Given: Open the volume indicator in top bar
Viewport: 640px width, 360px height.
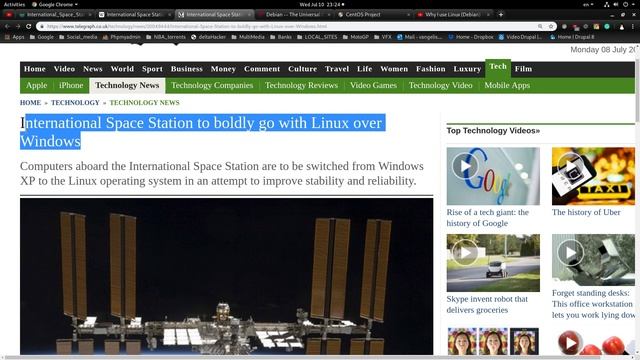Looking at the screenshot, I should coord(616,4).
